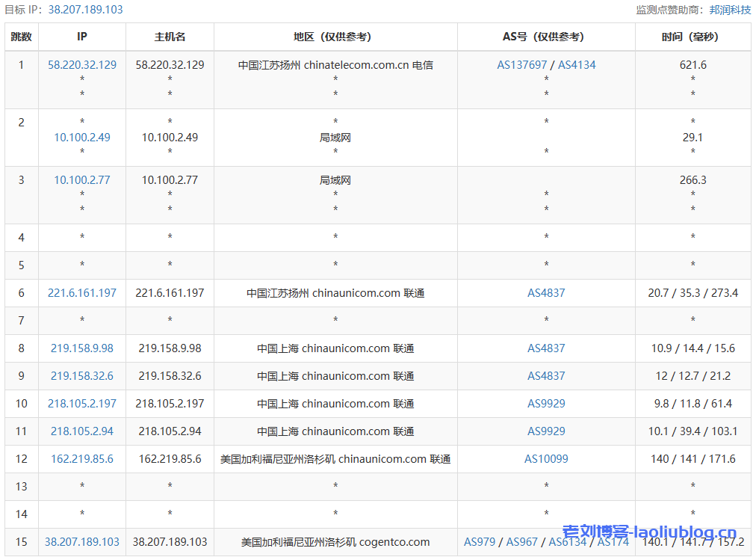
Task: Open AS4134 link
Action: click(577, 64)
